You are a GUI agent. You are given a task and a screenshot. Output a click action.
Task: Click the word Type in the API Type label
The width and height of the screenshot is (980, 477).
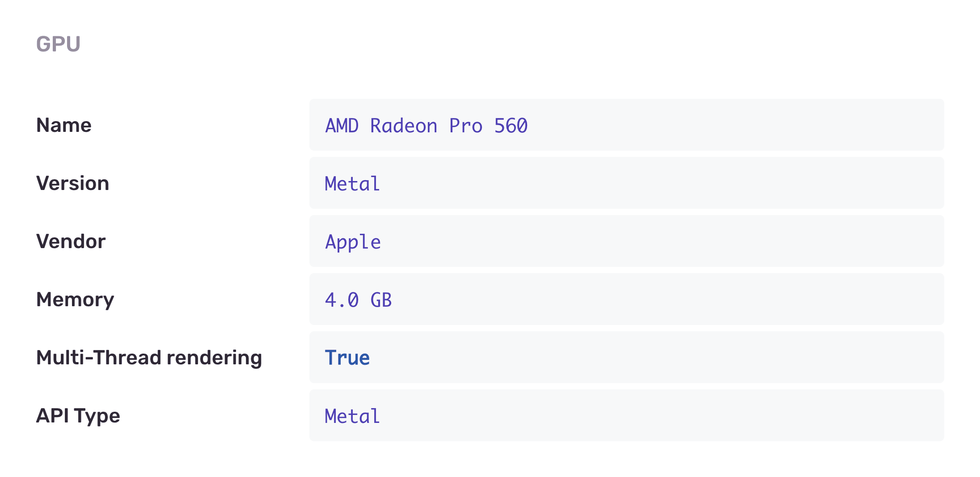(97, 416)
